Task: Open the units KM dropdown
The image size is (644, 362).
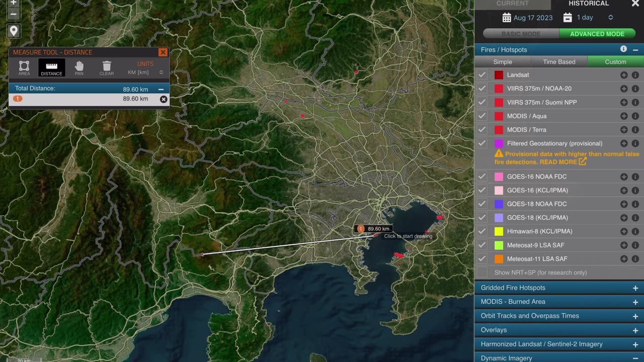Action: point(145,72)
